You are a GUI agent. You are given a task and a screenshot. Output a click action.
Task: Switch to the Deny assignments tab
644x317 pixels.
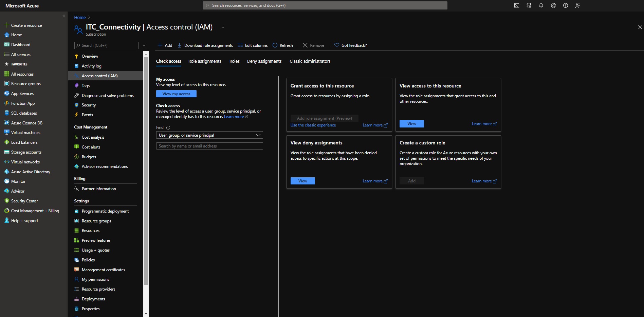tap(264, 61)
